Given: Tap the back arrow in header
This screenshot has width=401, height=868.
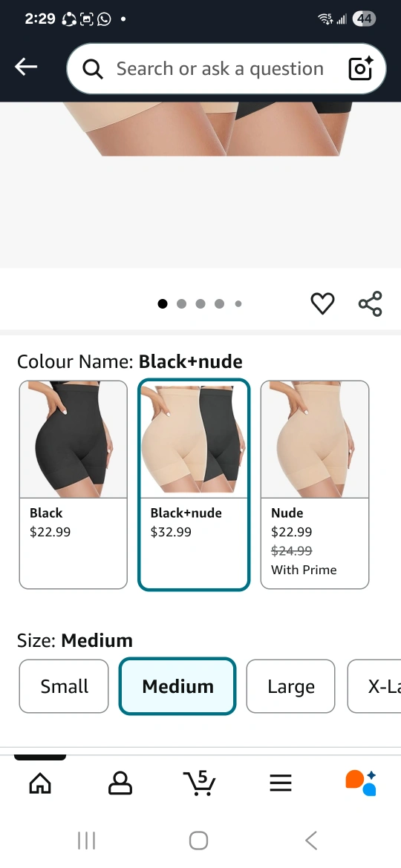Looking at the screenshot, I should [26, 67].
